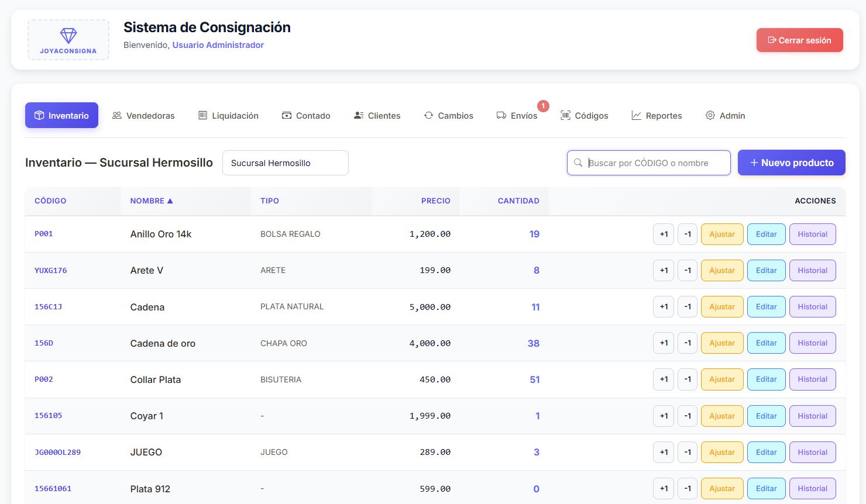The height and width of the screenshot is (504, 866).
Task: Click the Nuevo producto button
Action: [792, 163]
